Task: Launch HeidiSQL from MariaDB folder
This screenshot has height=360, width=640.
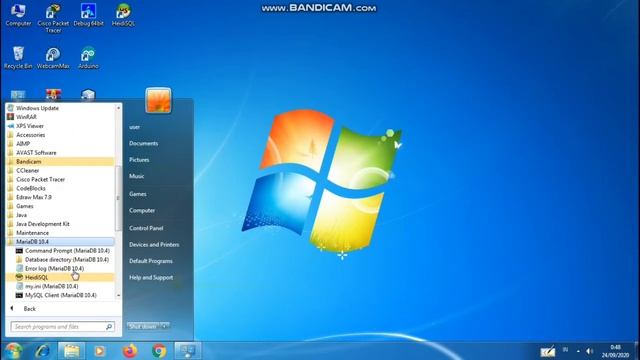Action: pyautogui.click(x=60, y=278)
